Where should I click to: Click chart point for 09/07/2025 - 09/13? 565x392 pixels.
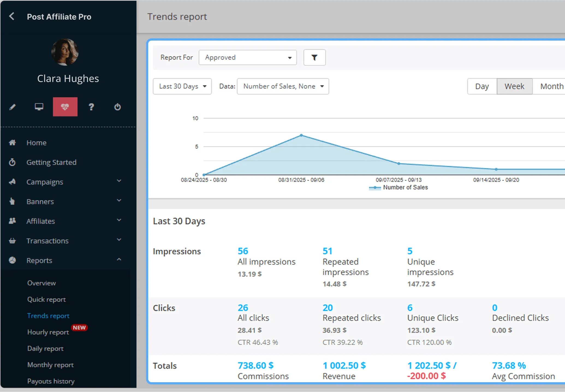pyautogui.click(x=399, y=164)
